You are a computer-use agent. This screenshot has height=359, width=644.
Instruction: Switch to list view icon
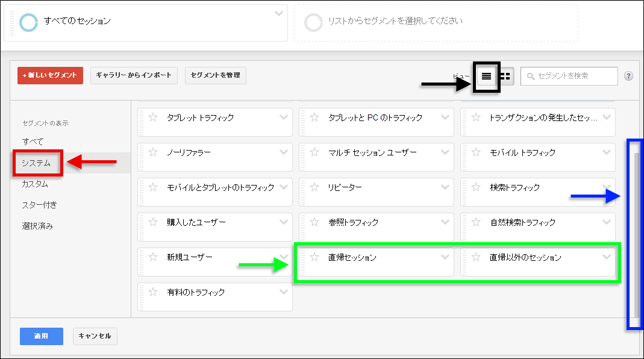tap(486, 76)
